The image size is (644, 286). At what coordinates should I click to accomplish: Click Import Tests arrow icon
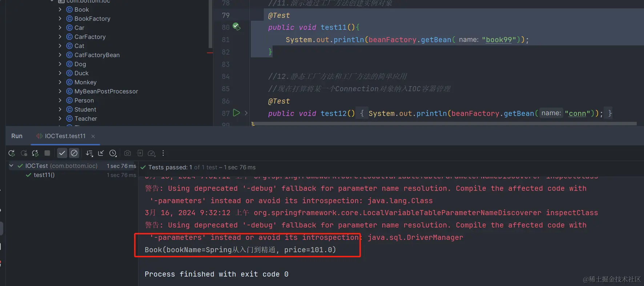pos(140,153)
